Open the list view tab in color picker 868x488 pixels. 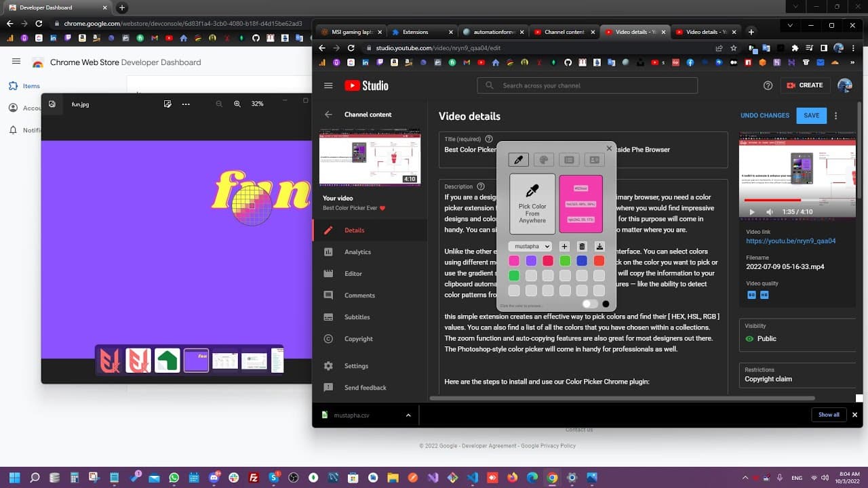coord(569,160)
